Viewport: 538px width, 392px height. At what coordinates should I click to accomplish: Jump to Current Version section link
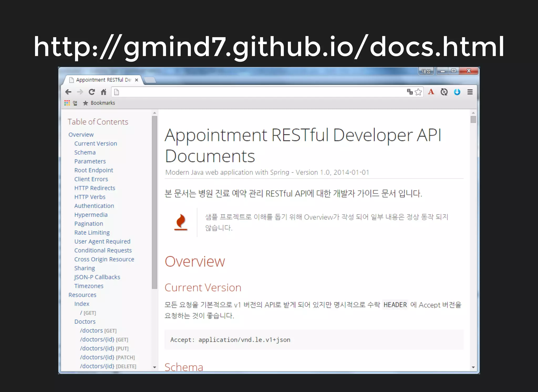[96, 144]
